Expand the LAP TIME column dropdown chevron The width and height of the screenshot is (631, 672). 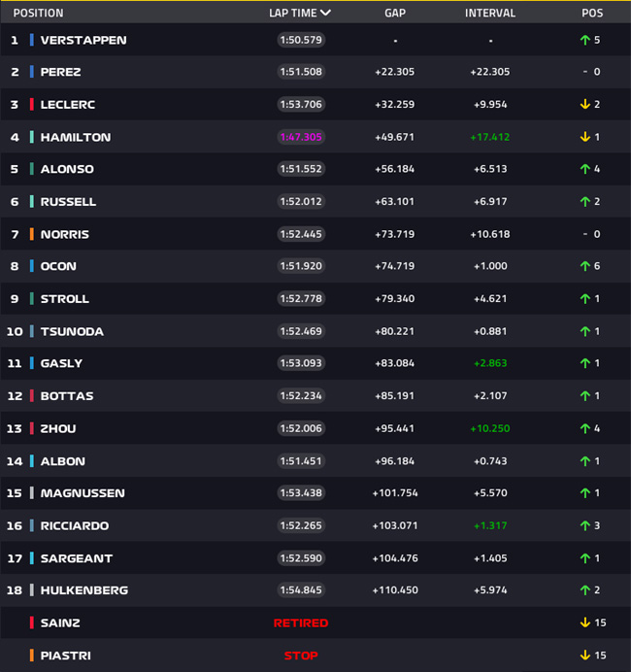point(325,13)
